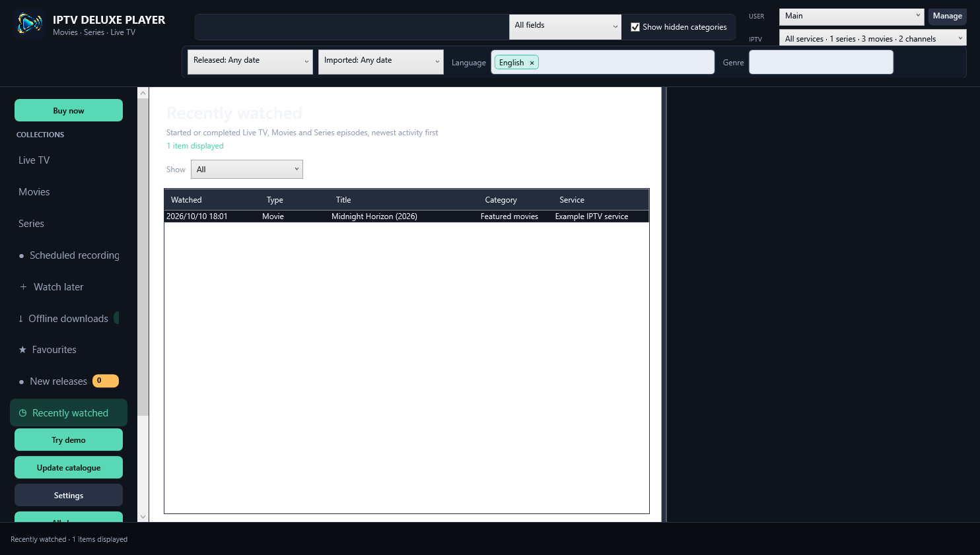The image size is (980, 555).
Task: Click the Genre filter input field
Action: [821, 62]
